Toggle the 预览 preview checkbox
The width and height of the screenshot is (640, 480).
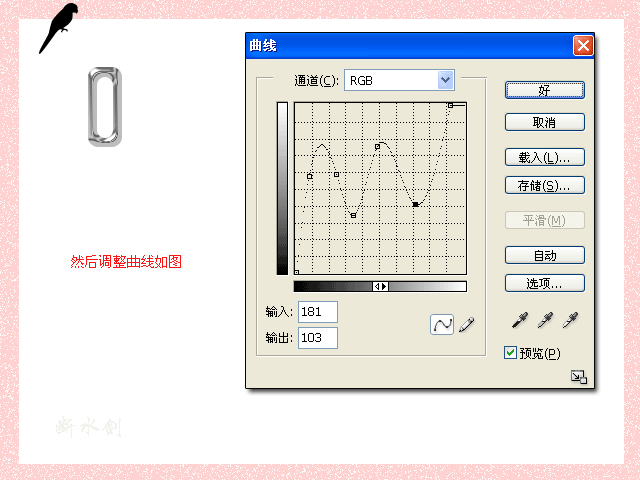coord(511,352)
